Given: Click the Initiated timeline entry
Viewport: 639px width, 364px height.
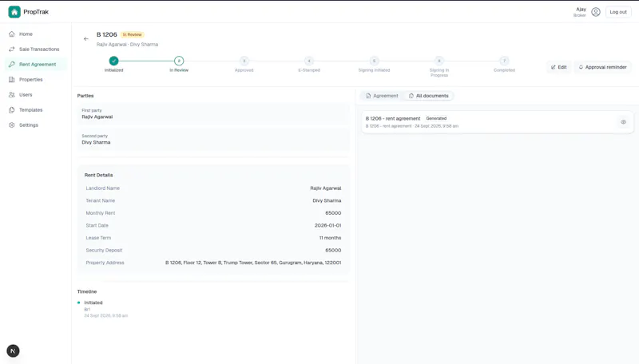Looking at the screenshot, I should (x=93, y=303).
